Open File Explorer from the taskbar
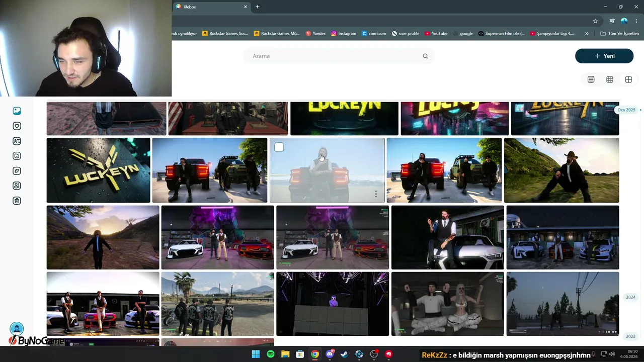Screen dimensions: 644x362 point(285,354)
